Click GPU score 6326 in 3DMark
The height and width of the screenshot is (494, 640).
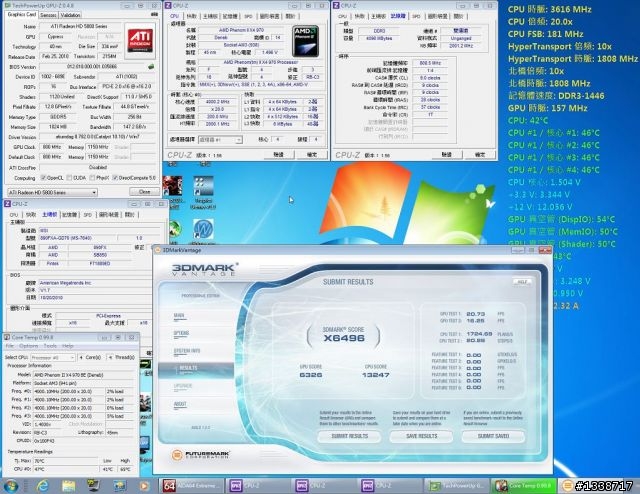(311, 375)
